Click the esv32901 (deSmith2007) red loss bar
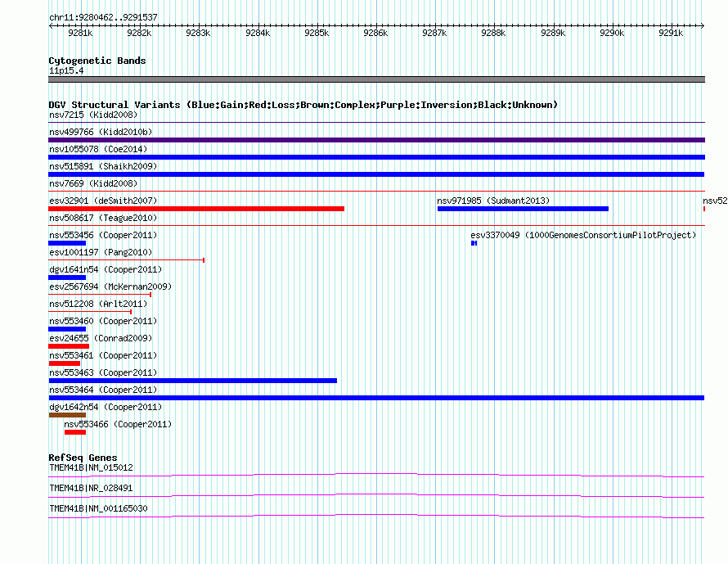Screen dimensions: 728x564 pos(196,209)
